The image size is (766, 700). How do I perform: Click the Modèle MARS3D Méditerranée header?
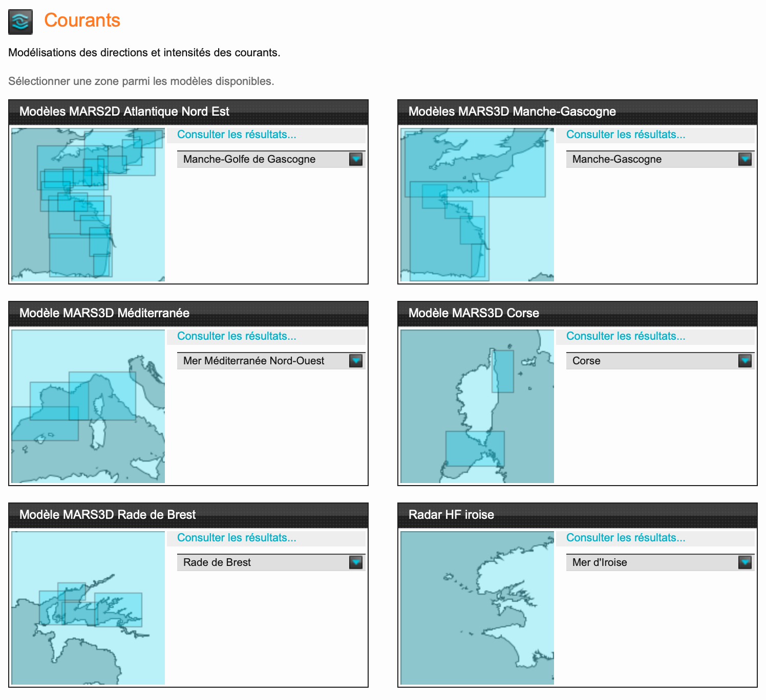pos(188,314)
